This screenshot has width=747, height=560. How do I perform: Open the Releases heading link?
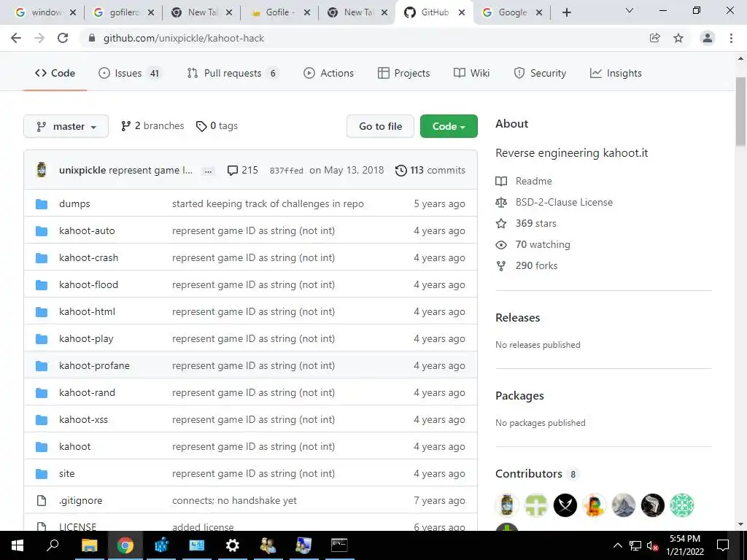518,318
